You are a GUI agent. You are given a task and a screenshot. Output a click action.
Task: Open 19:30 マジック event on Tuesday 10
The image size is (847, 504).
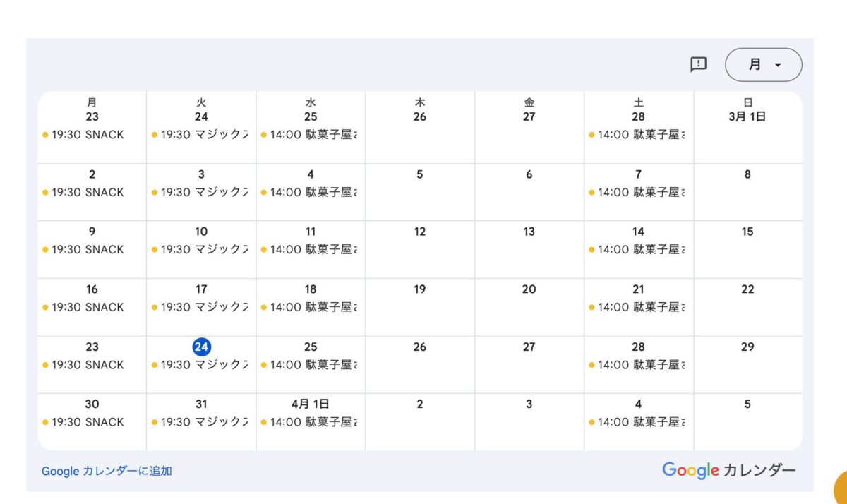coord(200,249)
